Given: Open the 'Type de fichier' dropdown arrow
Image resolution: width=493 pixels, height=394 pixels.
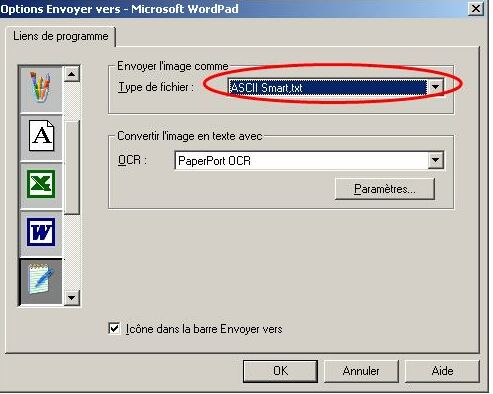Looking at the screenshot, I should [435, 87].
